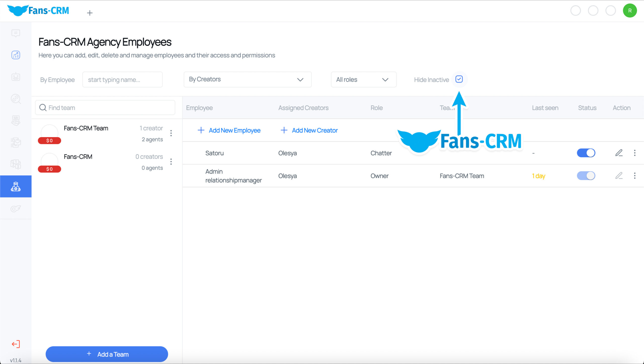Click the first circular header icon
The image size is (644, 364).
click(x=576, y=11)
